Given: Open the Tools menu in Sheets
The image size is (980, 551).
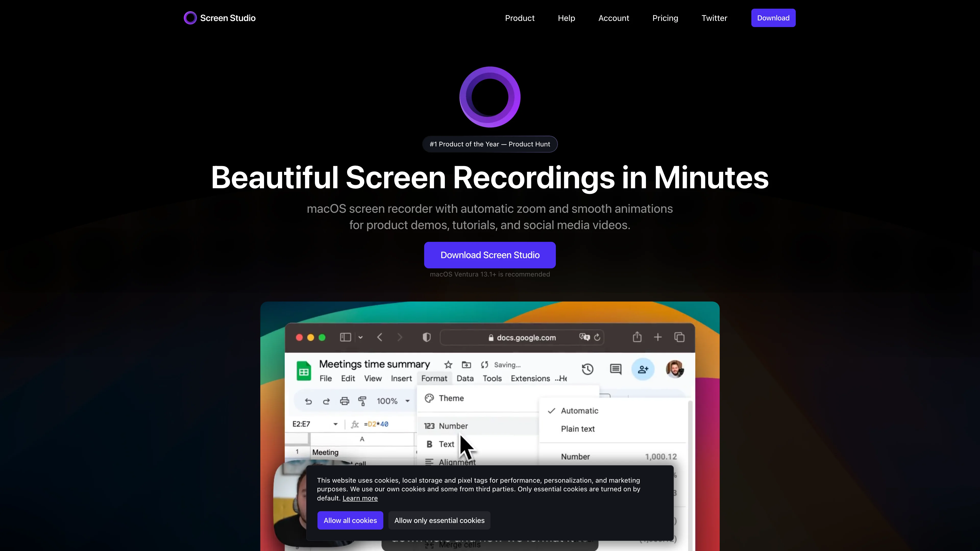Looking at the screenshot, I should [x=492, y=378].
